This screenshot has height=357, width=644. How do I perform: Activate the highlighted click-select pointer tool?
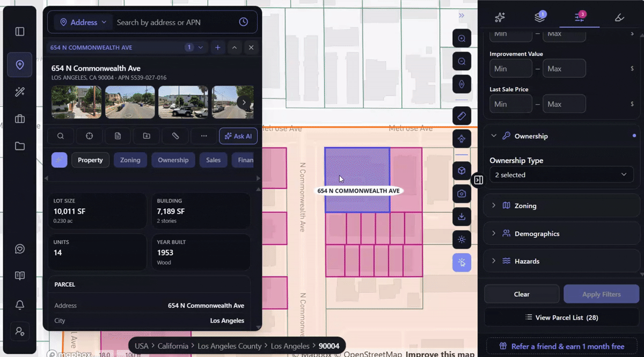pyautogui.click(x=462, y=263)
